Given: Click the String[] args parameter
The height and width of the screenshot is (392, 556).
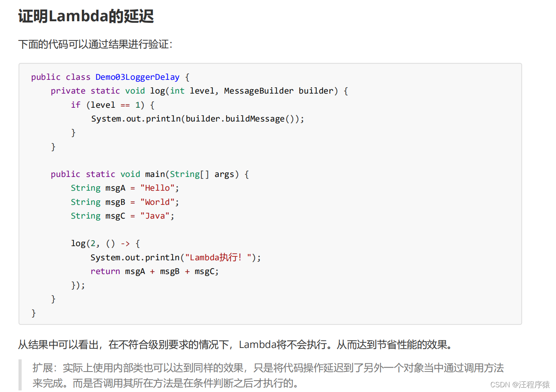Looking at the screenshot, I should (x=204, y=174).
